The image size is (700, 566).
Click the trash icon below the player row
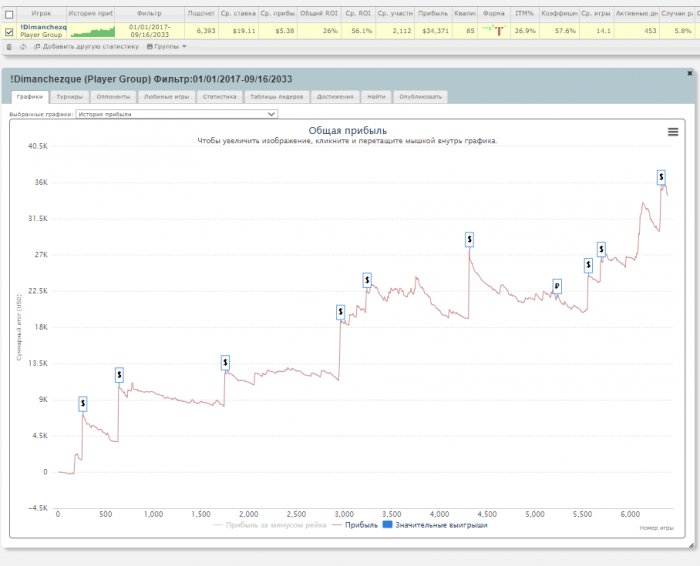point(9,46)
